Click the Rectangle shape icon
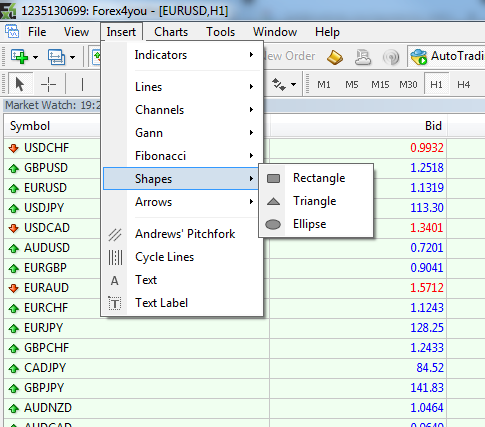Screen dimensions: 485x427 (273, 178)
